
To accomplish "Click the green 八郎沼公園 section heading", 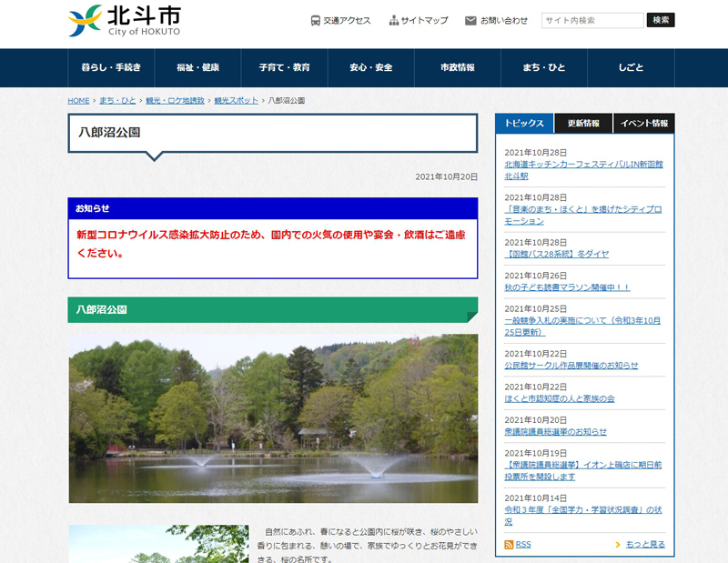I will (273, 309).
